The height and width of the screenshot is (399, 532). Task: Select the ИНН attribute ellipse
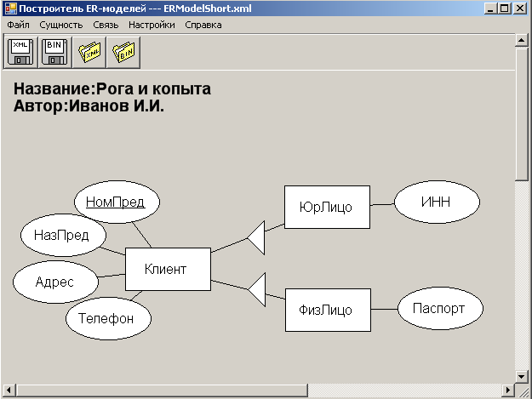pos(437,202)
